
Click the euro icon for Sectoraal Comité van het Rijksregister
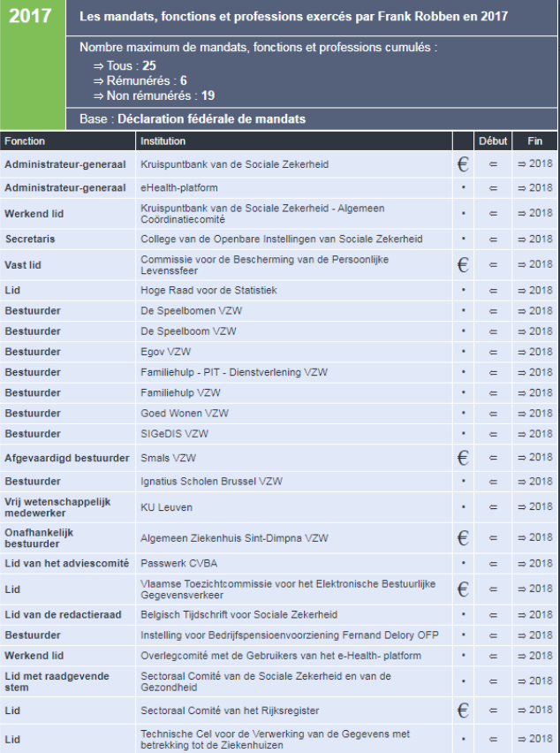pyautogui.click(x=462, y=710)
